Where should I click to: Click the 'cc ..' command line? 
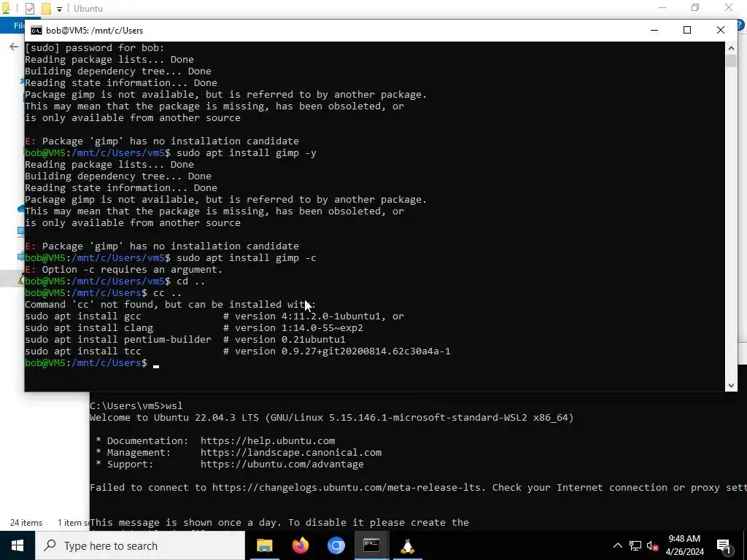pyautogui.click(x=167, y=293)
